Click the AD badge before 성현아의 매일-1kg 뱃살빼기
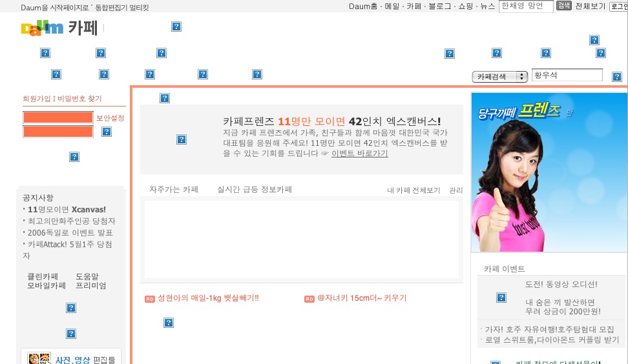Screen dimensions: 628x364 point(150,299)
